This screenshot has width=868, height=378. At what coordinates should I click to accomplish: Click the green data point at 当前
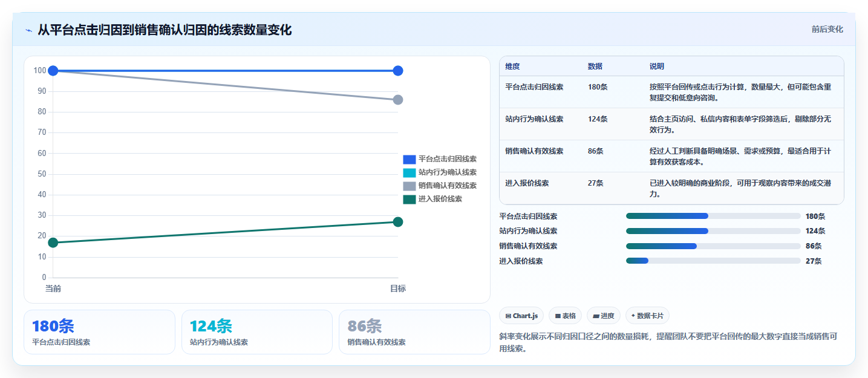pyautogui.click(x=53, y=243)
